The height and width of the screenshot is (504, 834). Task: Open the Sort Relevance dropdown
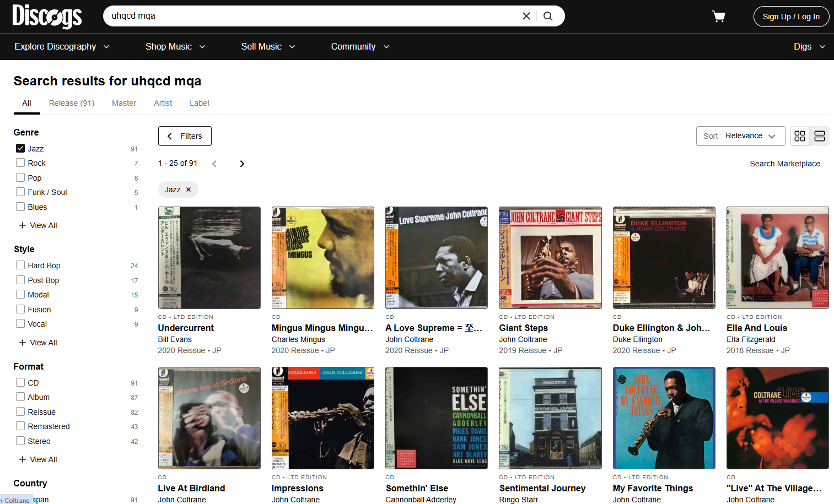[740, 136]
